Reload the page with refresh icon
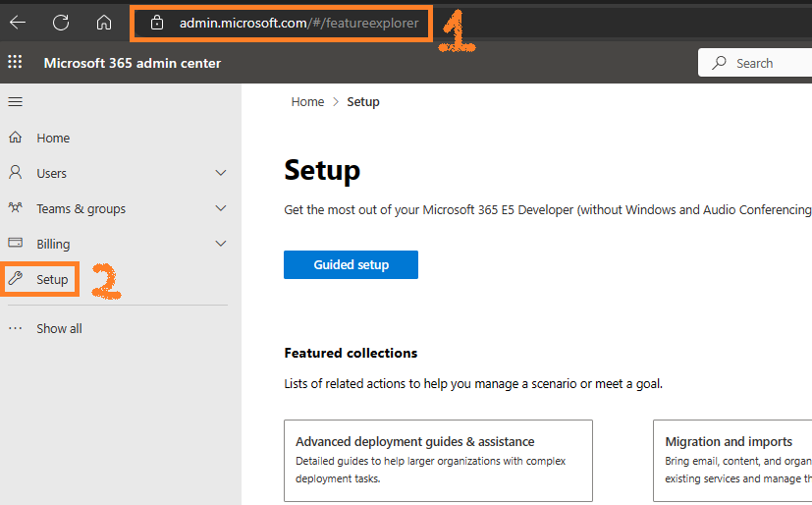Image resolution: width=812 pixels, height=505 pixels. (61, 23)
